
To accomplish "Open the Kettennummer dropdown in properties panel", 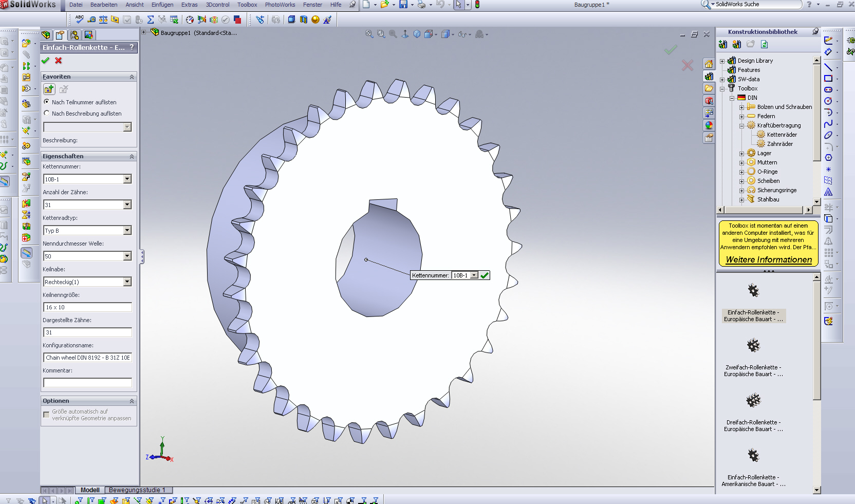I will point(127,179).
